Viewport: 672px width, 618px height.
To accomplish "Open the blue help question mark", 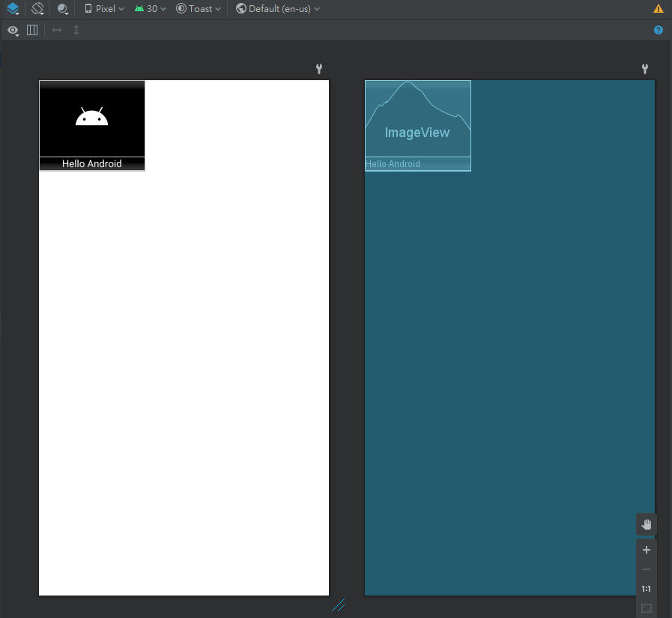I will click(659, 30).
